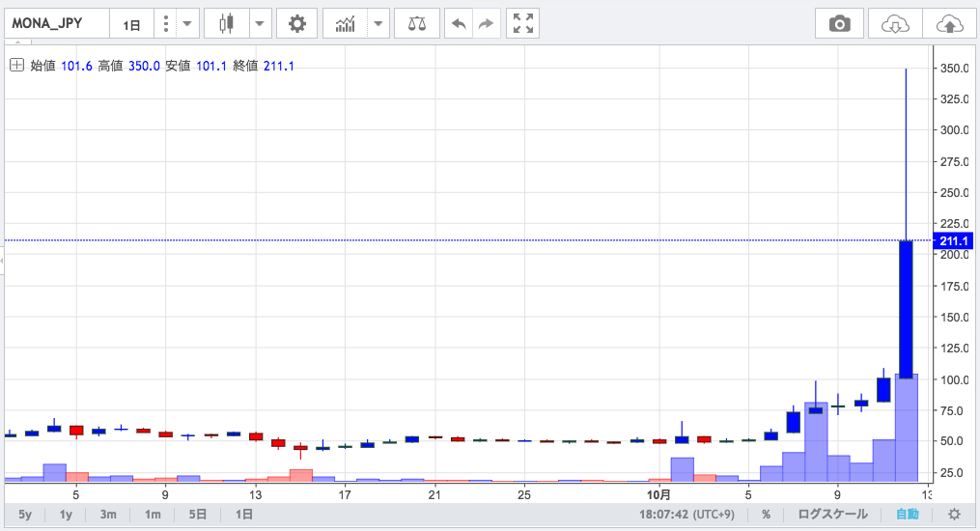Set time range to 5日
Image resolution: width=980 pixels, height=531 pixels.
(198, 515)
